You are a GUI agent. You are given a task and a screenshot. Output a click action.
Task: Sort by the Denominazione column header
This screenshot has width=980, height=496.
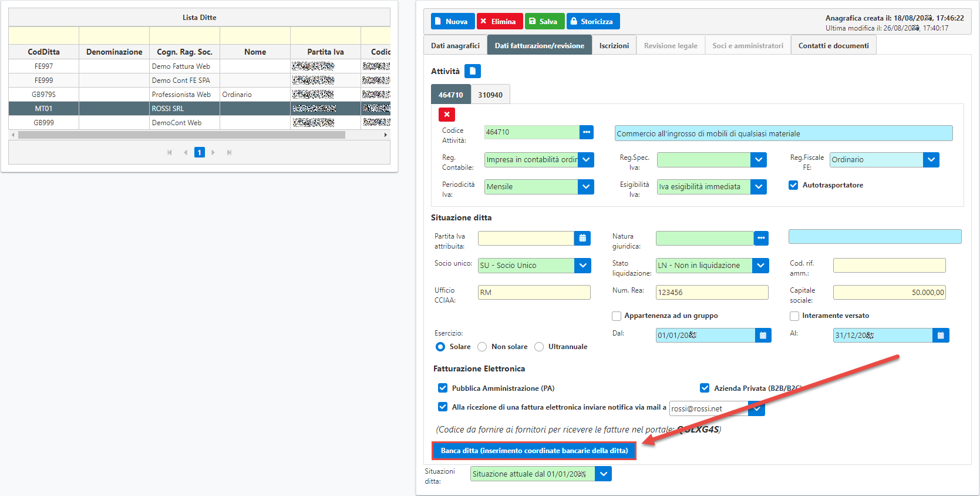click(x=114, y=52)
